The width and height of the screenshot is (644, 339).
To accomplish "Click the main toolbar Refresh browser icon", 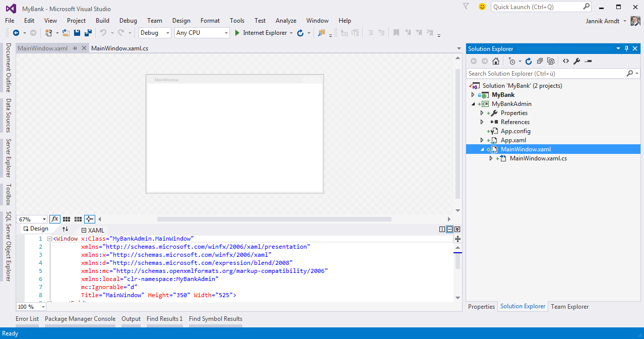I will tap(300, 33).
